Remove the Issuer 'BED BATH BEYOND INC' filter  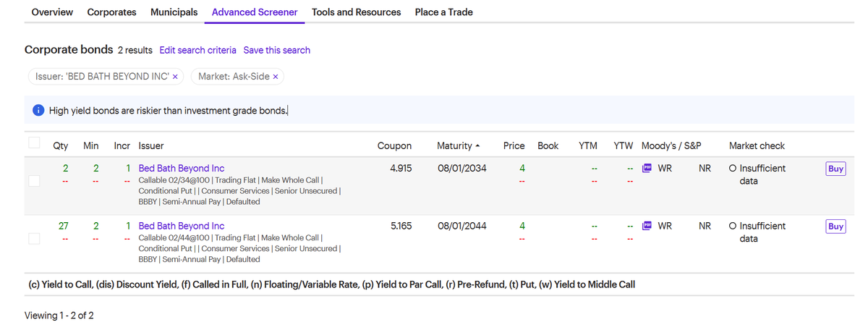175,77
